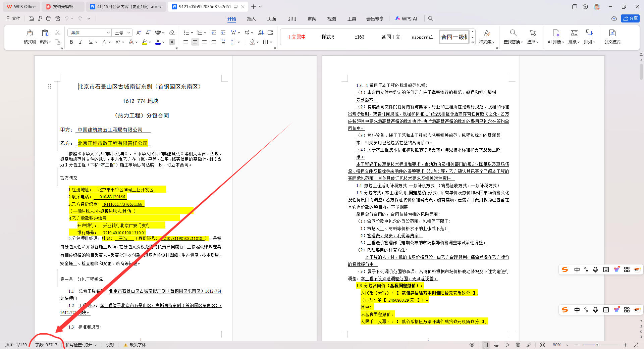
Task: Zoom in with the plus icon
Action: pyautogui.click(x=625, y=345)
